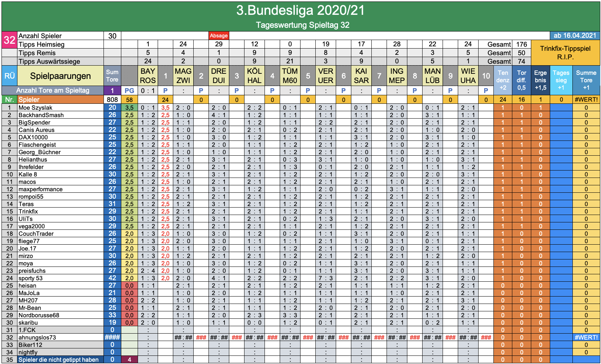
Task: Click the KAI SAR match header
Action: coord(361,76)
